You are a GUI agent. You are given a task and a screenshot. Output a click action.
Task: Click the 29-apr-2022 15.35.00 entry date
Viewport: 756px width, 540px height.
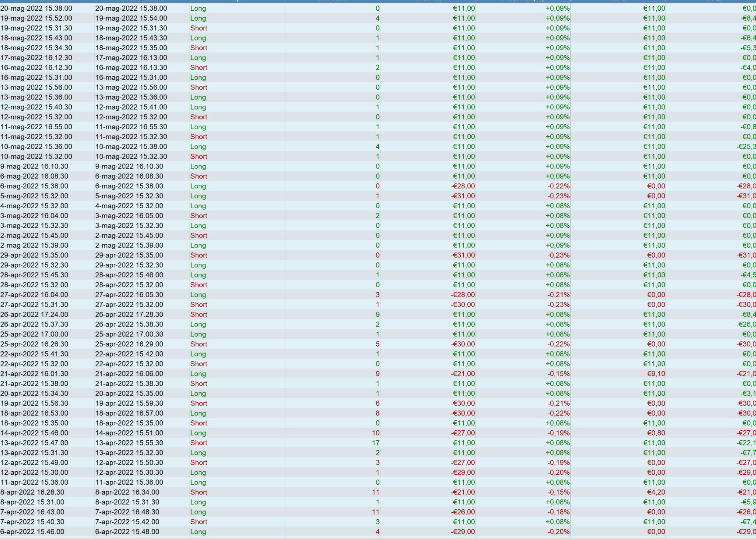34,255
